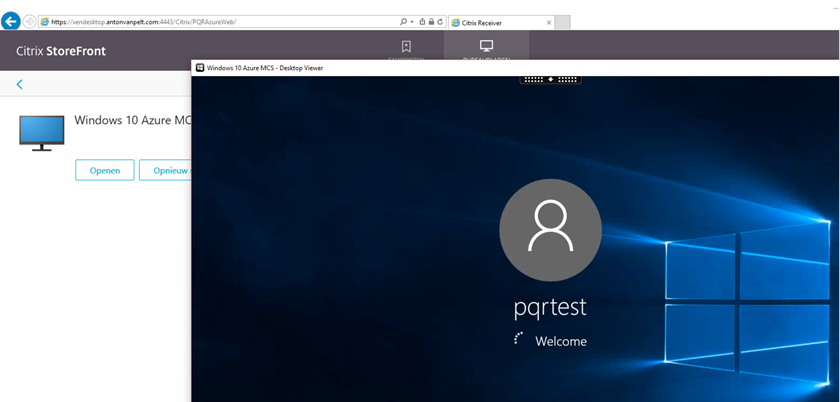Select the Citrix Receiver browser tab
840x402 pixels.
pyautogui.click(x=501, y=23)
